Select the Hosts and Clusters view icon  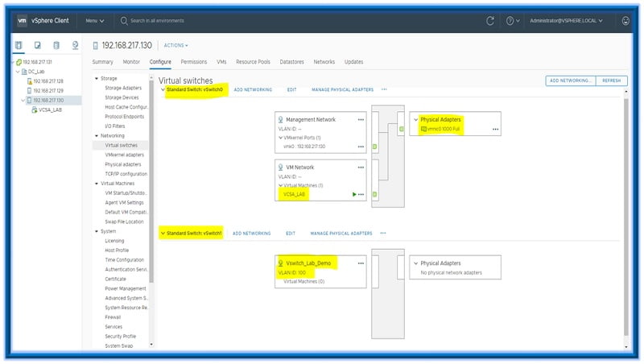(19, 46)
